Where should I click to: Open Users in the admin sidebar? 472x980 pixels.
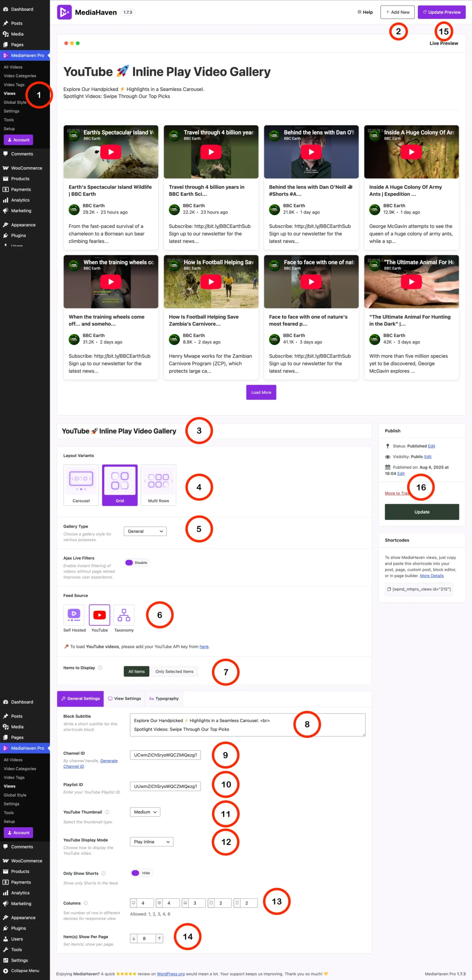[17, 939]
